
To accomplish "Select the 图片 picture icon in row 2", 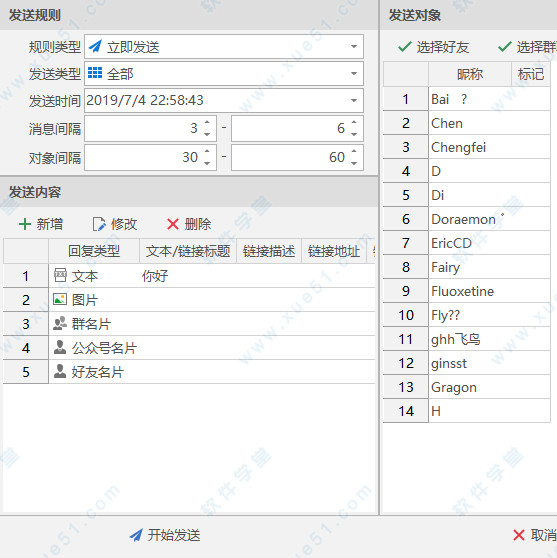I will 60,299.
